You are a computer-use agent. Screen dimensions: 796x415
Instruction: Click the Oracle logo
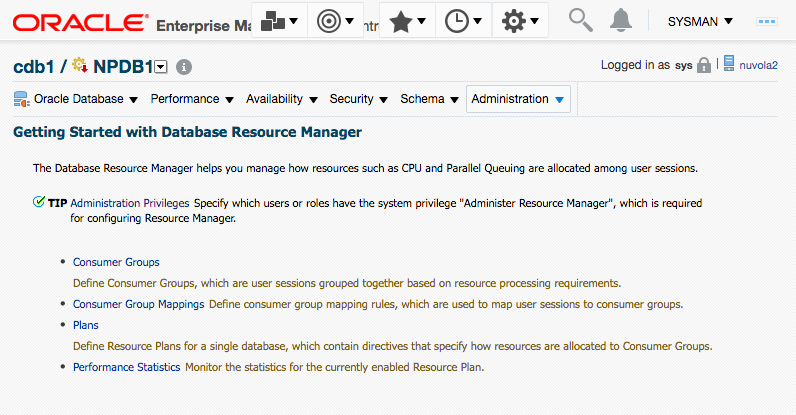(x=81, y=23)
